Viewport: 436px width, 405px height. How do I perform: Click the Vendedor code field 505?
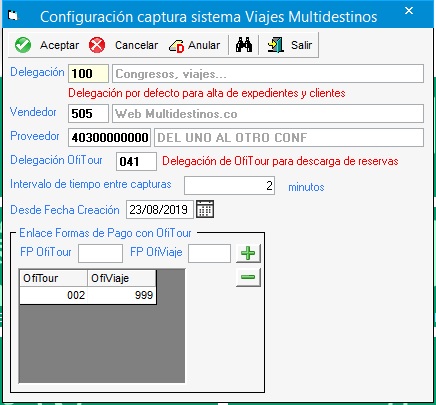88,114
